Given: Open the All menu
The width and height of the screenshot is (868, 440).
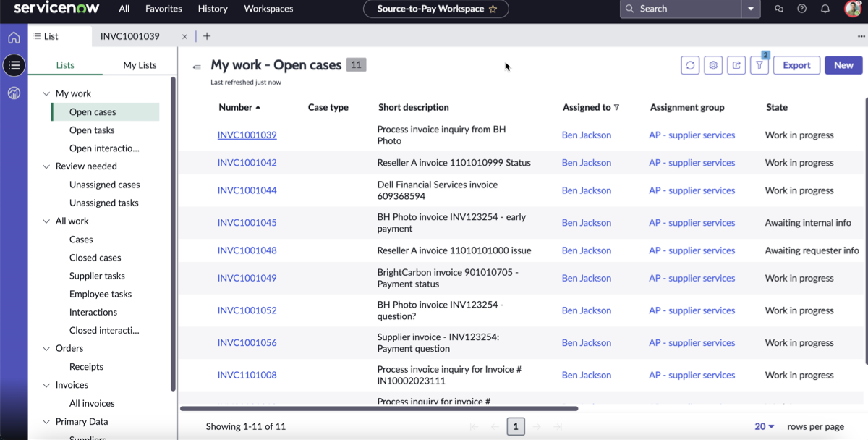Looking at the screenshot, I should tap(124, 9).
